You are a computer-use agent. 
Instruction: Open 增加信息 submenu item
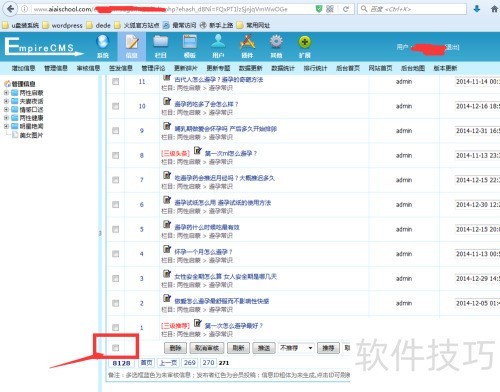[23, 68]
